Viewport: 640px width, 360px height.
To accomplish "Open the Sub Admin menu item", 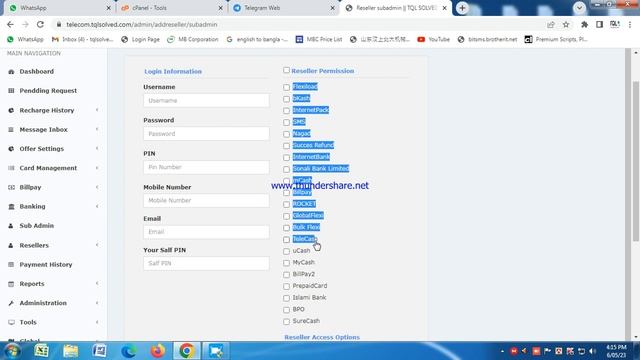I will (37, 226).
